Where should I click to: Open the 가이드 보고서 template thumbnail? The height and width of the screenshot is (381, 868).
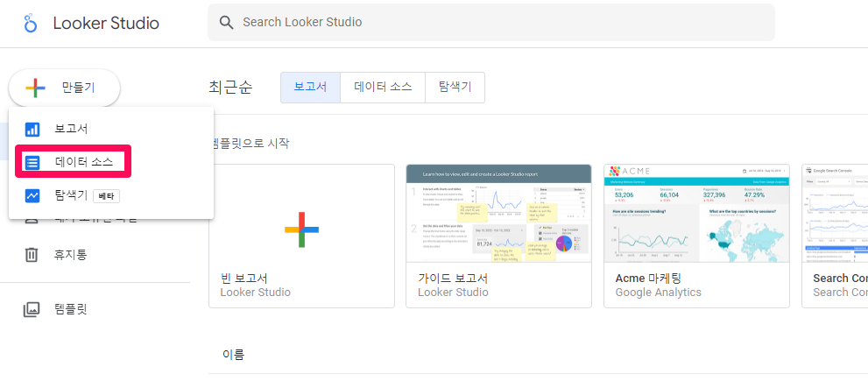point(498,213)
